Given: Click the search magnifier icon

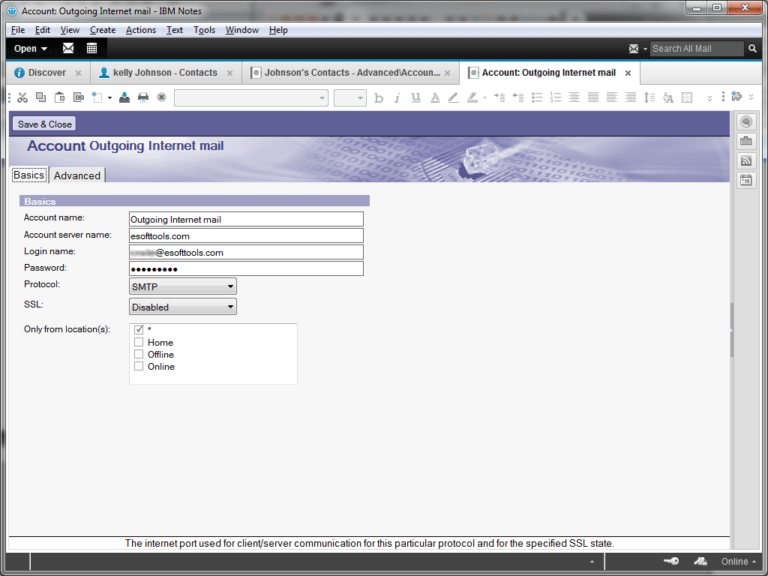Looking at the screenshot, I should pos(752,48).
